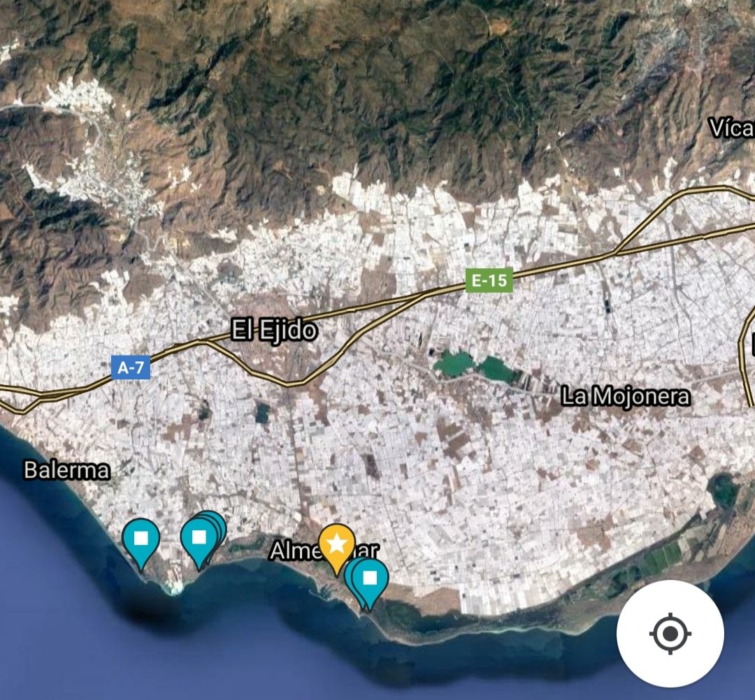Click the dark pond south of El Ejido
This screenshot has width=755, height=700.
pyautogui.click(x=262, y=412)
